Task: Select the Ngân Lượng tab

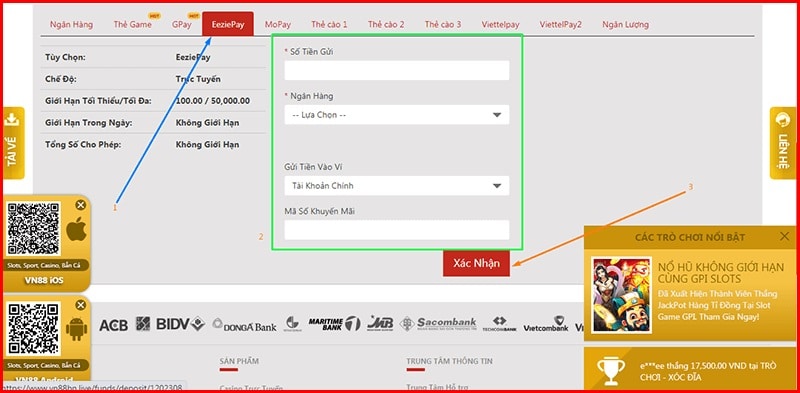Action: [626, 24]
